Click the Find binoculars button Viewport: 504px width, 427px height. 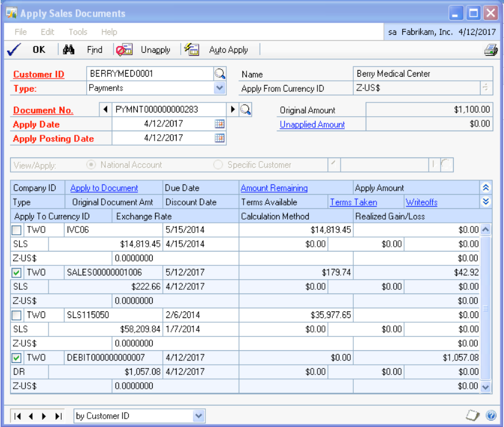[84, 50]
